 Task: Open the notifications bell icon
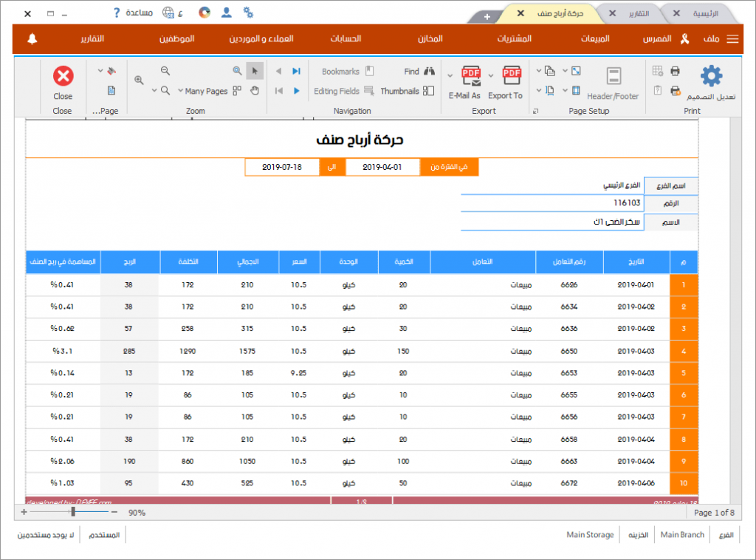[32, 39]
